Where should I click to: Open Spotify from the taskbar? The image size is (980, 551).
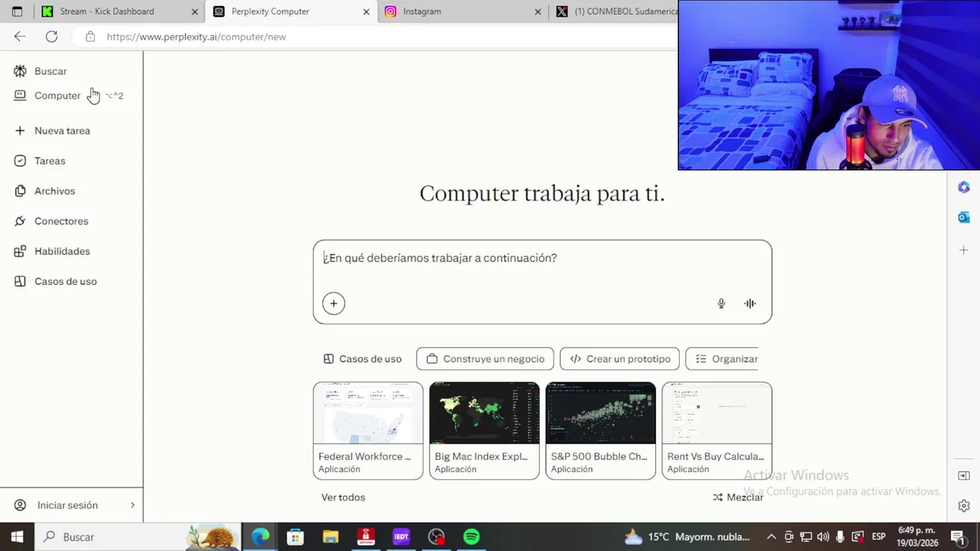click(472, 537)
